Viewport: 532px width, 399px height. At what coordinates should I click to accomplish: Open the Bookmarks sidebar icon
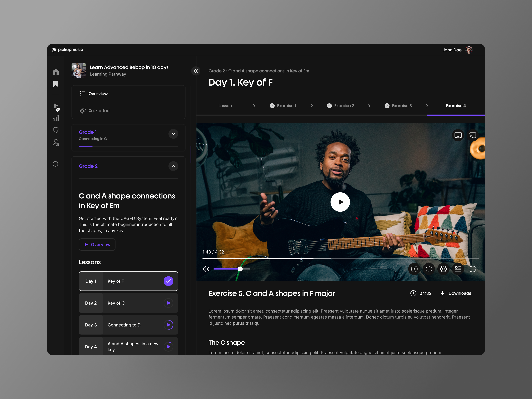click(56, 83)
